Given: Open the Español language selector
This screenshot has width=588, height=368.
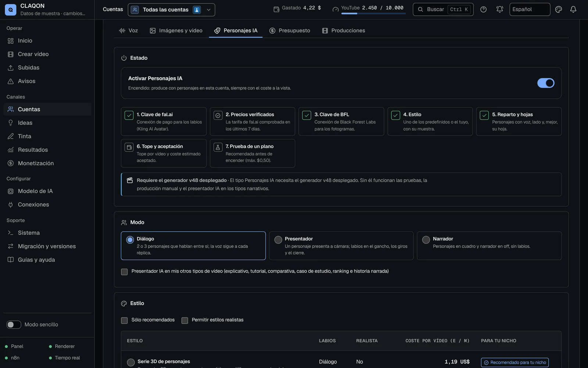Looking at the screenshot, I should tap(530, 10).
